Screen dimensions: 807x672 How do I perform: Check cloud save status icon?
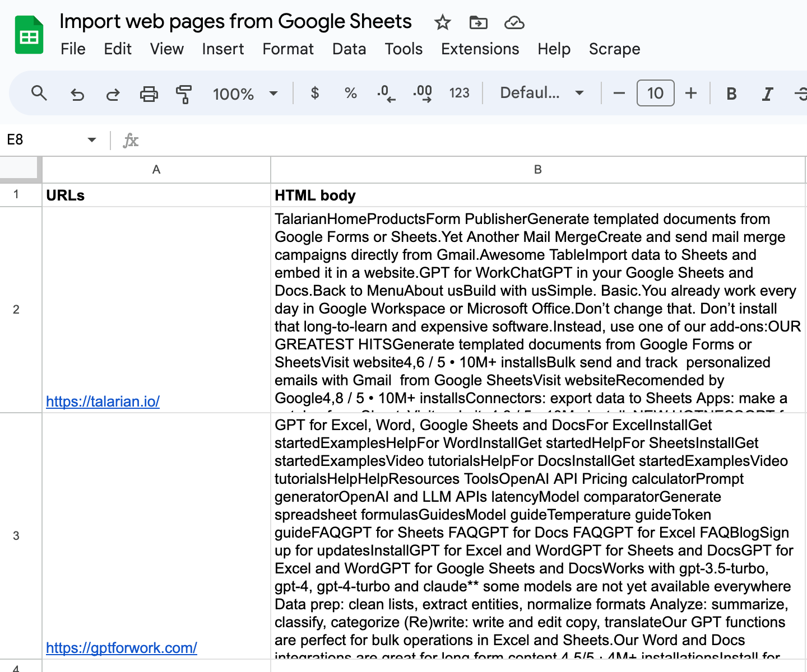(514, 22)
